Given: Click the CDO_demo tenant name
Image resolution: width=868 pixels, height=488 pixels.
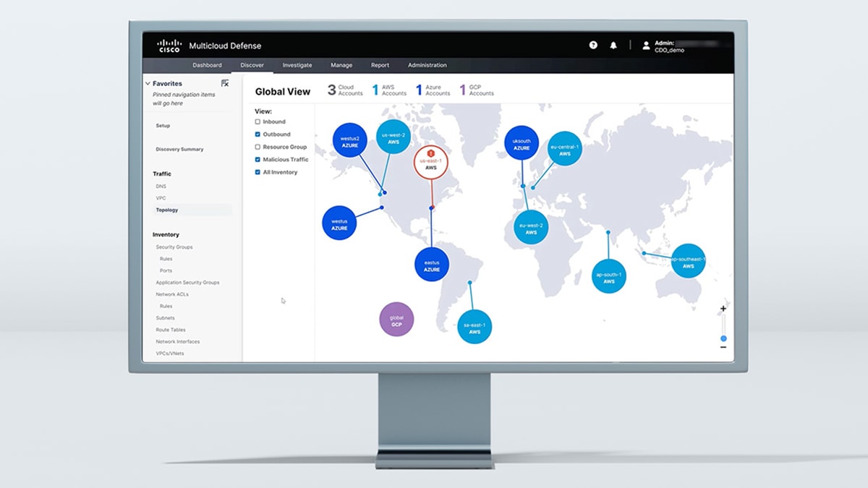Looking at the screenshot, I should point(669,50).
